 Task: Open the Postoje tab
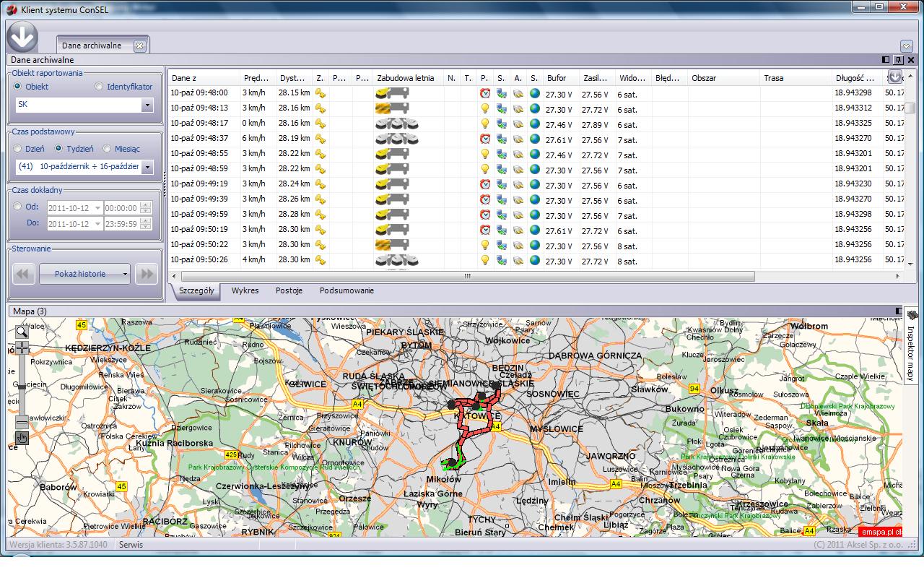click(x=289, y=290)
